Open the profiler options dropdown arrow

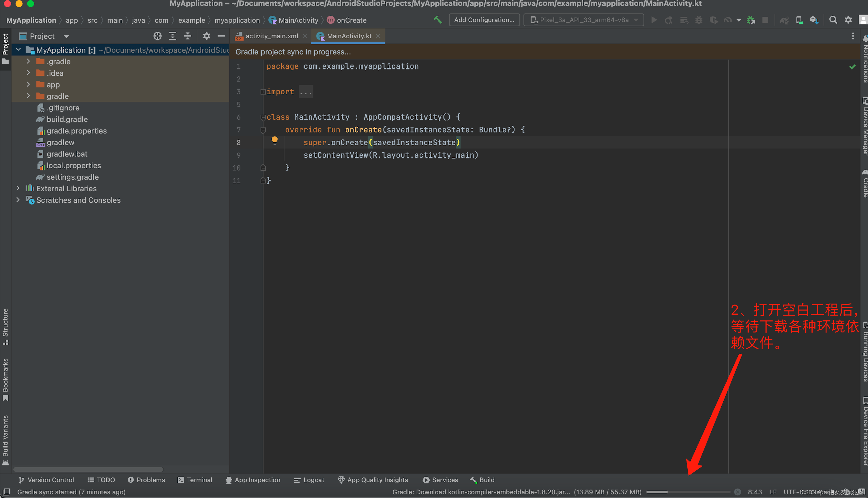click(738, 20)
